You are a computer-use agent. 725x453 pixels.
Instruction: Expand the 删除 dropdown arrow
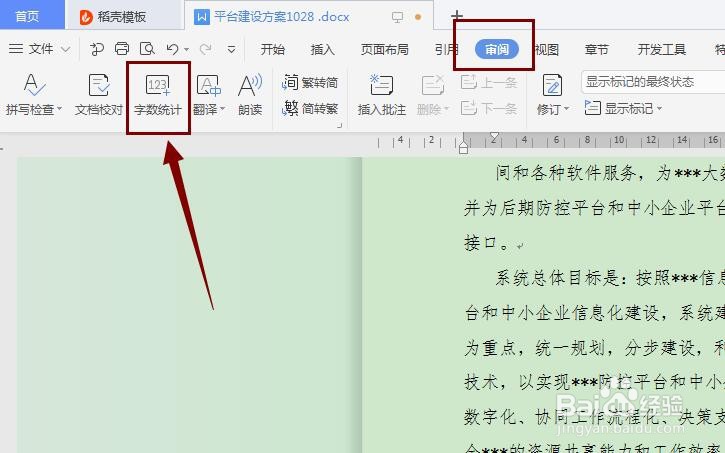click(447, 109)
